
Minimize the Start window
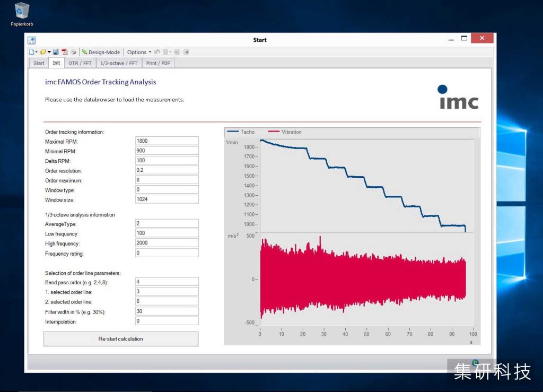pyautogui.click(x=451, y=39)
